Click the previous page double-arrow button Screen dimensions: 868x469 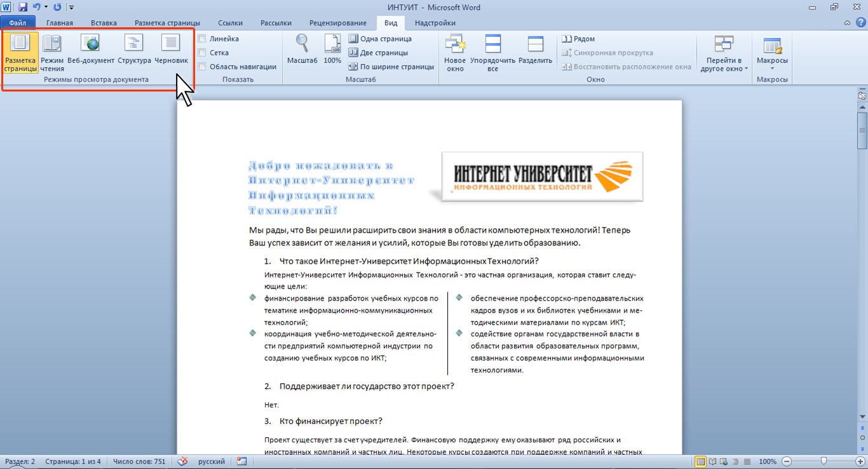pyautogui.click(x=862, y=430)
